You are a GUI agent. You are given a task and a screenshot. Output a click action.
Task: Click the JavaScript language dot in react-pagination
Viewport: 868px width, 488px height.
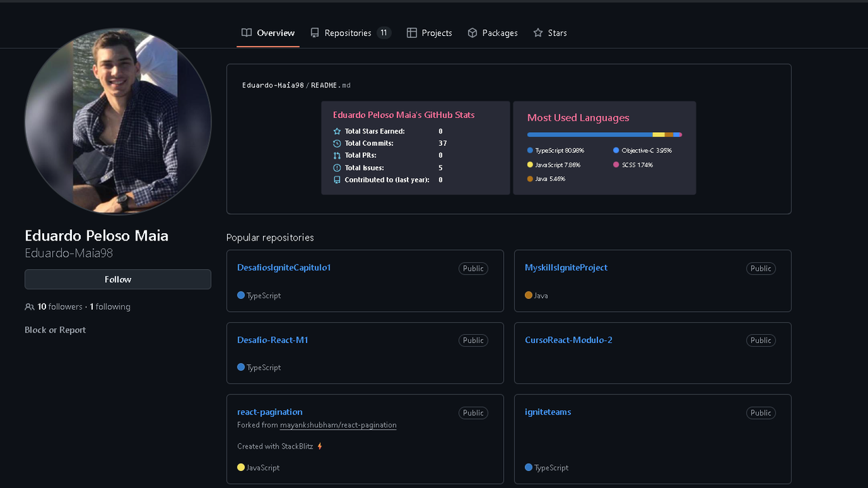coord(241,468)
